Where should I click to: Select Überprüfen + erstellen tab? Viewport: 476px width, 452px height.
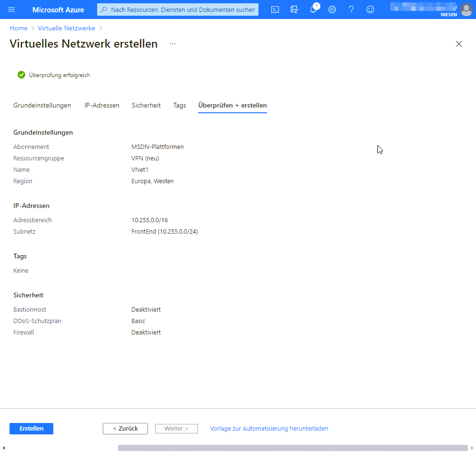tap(233, 105)
